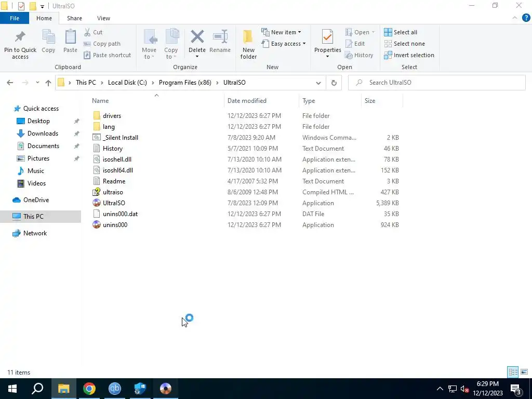Click the Rename ribbon icon
Image resolution: width=532 pixels, height=399 pixels.
click(220, 37)
